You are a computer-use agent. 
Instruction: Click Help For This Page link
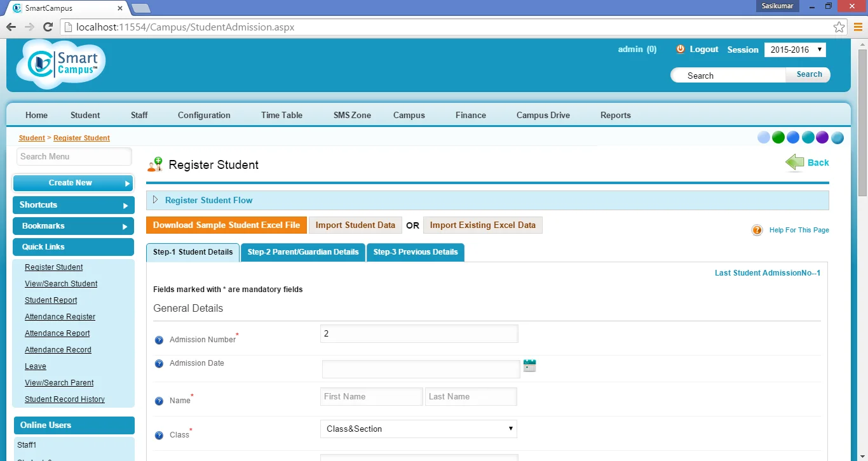[799, 230]
